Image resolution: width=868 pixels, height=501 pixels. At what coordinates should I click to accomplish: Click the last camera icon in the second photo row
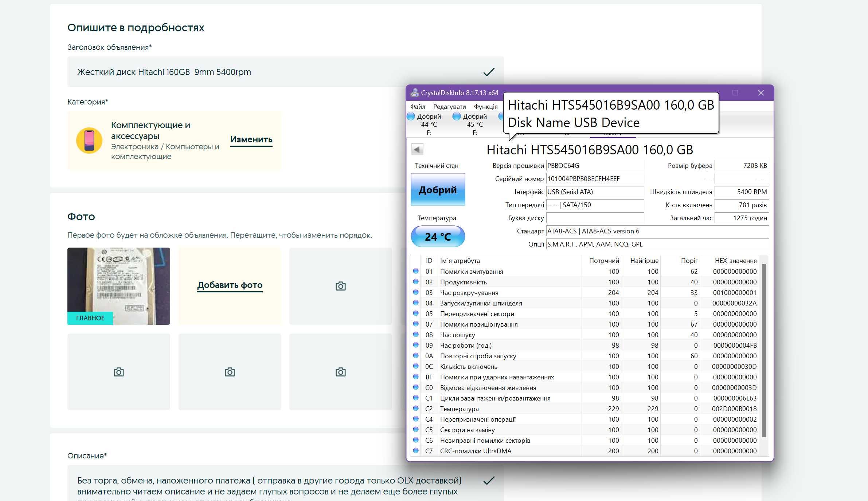tap(340, 372)
